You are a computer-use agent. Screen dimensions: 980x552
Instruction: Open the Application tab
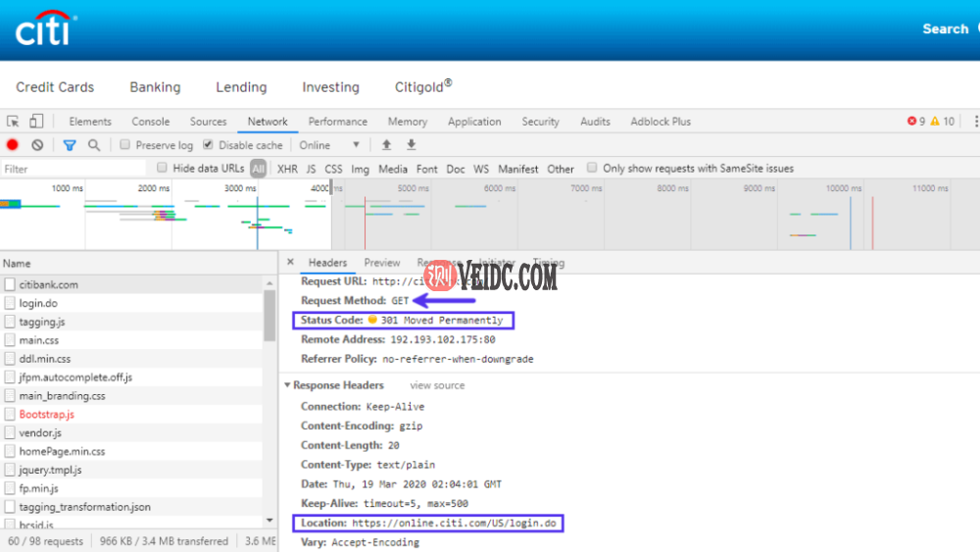click(x=474, y=122)
